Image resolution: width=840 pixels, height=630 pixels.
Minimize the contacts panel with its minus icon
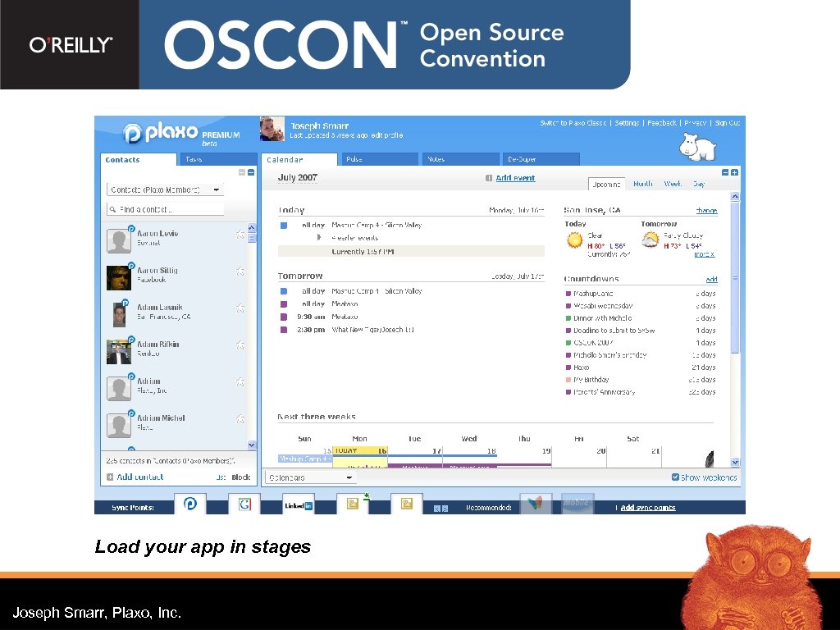[x=242, y=172]
